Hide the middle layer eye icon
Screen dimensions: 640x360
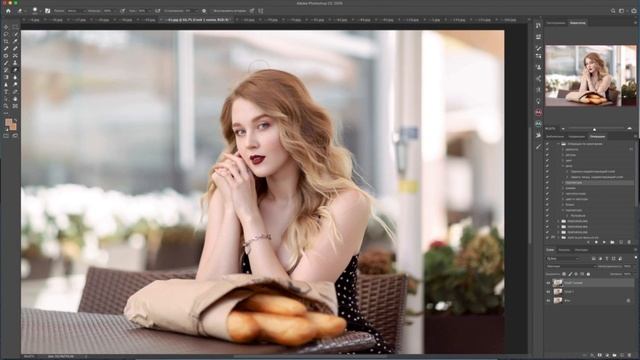[x=548, y=291]
